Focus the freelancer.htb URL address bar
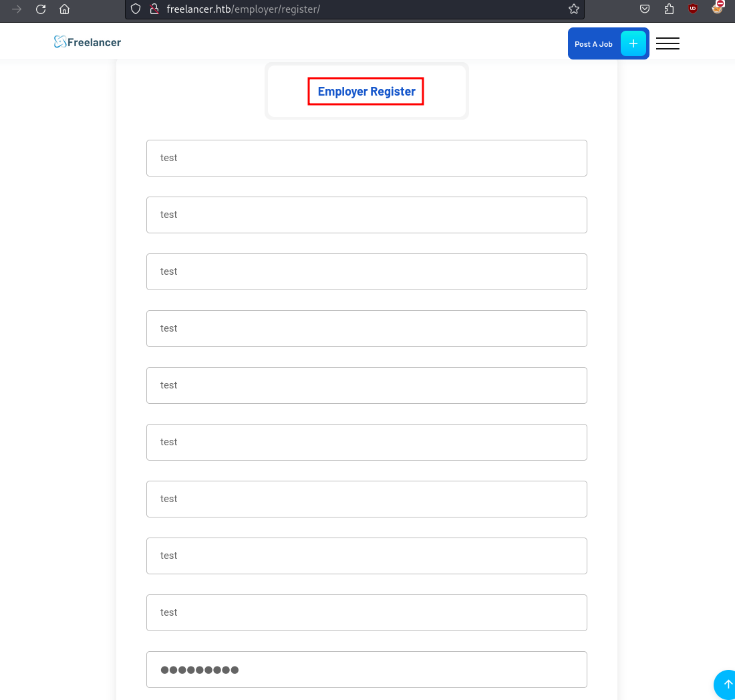Viewport: 735px width, 700px height. pyautogui.click(x=361, y=9)
